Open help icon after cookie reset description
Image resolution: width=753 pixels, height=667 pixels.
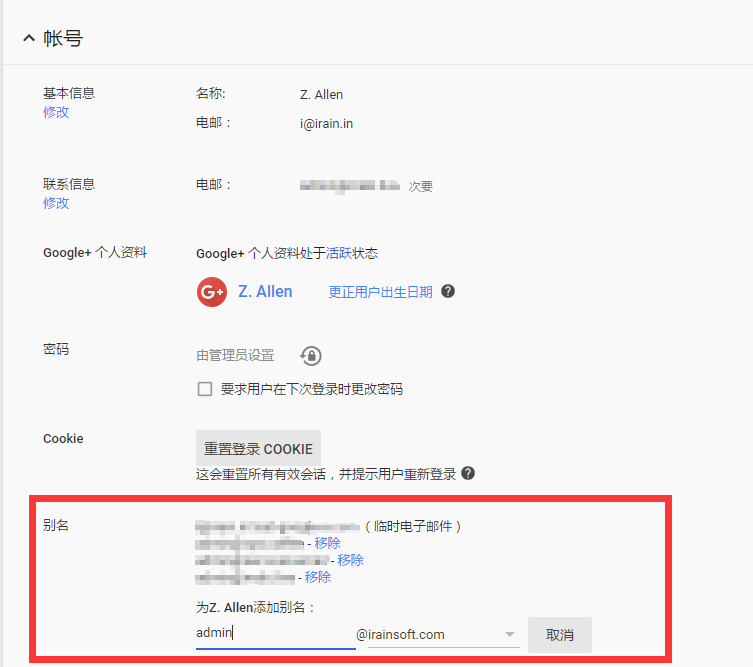468,474
